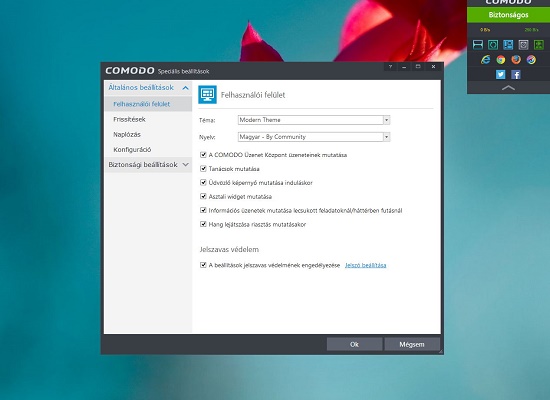The width and height of the screenshot is (550, 400).
Task: Maximize the Comodo settings window
Action: point(418,66)
